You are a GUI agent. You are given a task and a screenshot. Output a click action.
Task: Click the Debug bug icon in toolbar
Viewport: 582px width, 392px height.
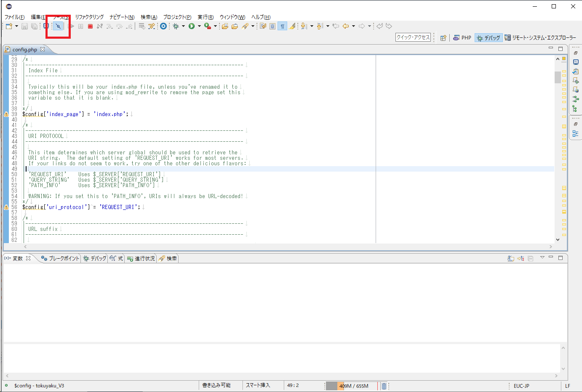coord(176,26)
